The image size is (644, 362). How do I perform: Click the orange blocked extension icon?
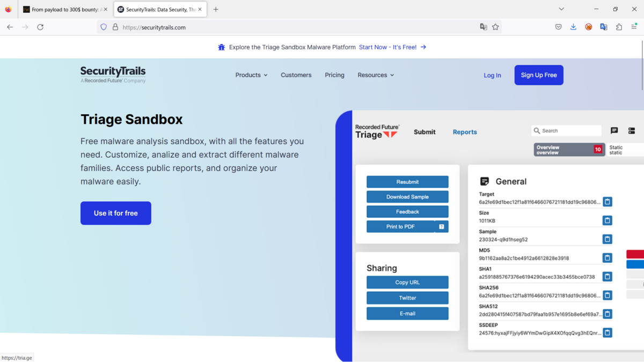click(x=589, y=27)
